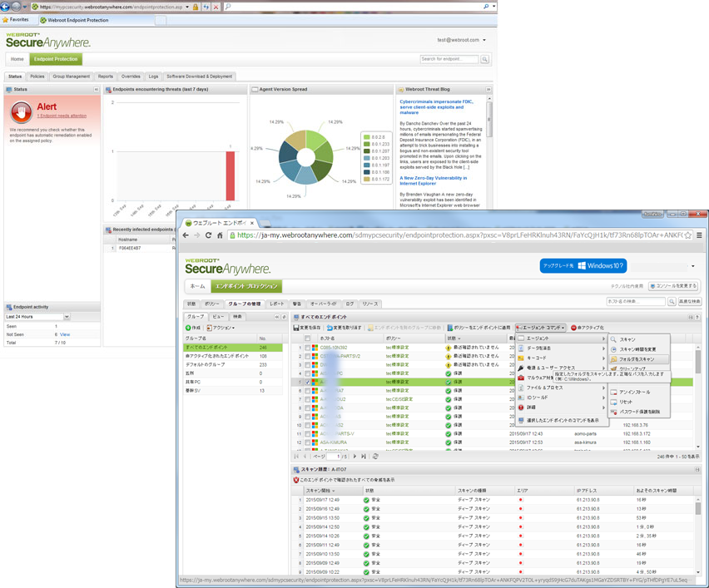Bookmark page with Chrome star icon
Viewport: 709px width, 588px height.
687,235
